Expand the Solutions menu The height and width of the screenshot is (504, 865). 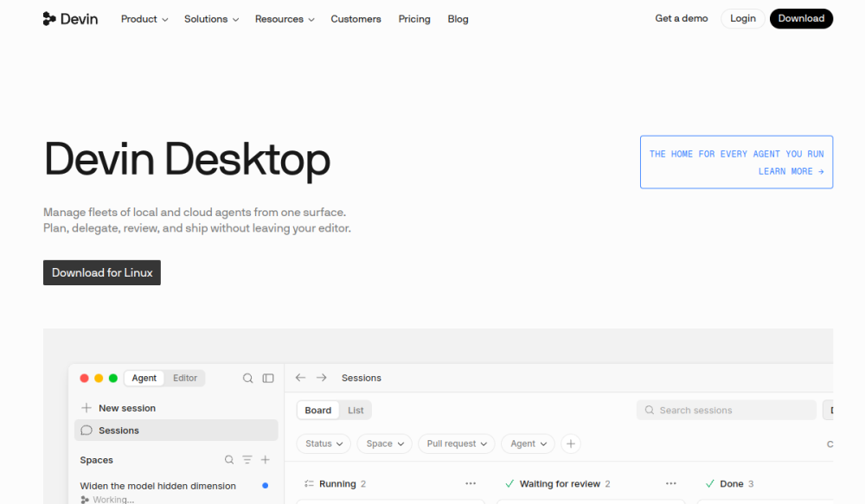212,19
